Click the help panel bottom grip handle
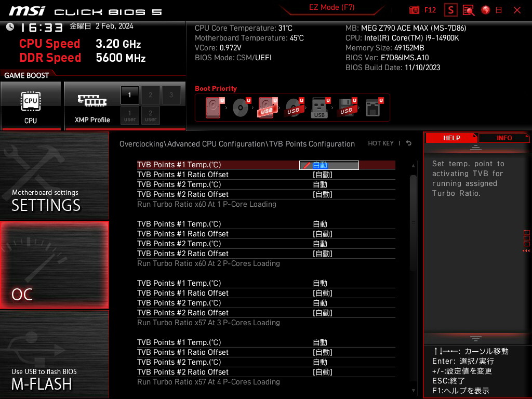Screen dimensions: 532x399 [x=476, y=339]
